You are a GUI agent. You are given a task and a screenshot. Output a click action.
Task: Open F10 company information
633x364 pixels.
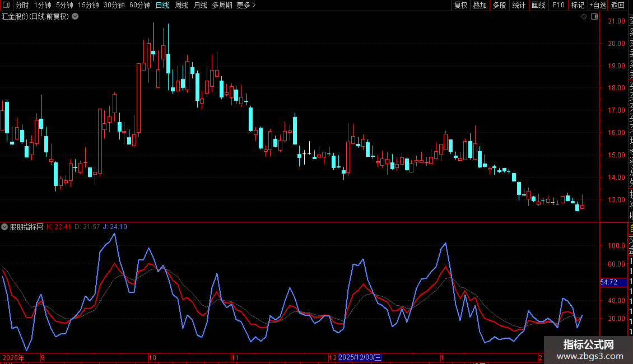(x=558, y=5)
